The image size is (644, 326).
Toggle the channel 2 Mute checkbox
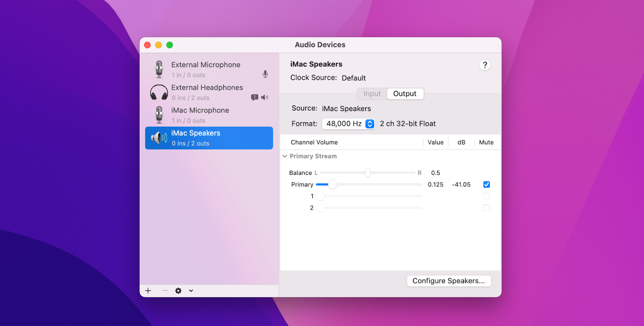pyautogui.click(x=487, y=208)
